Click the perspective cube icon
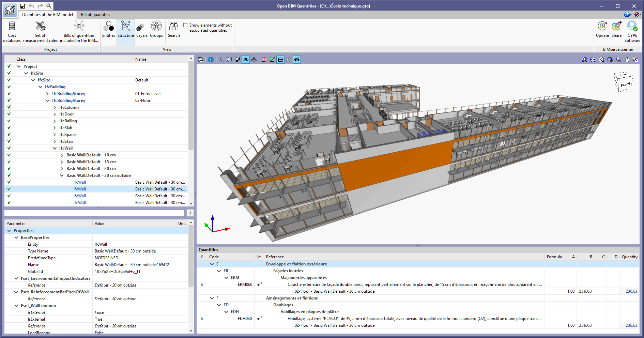This screenshot has width=644, height=338. coord(229,60)
